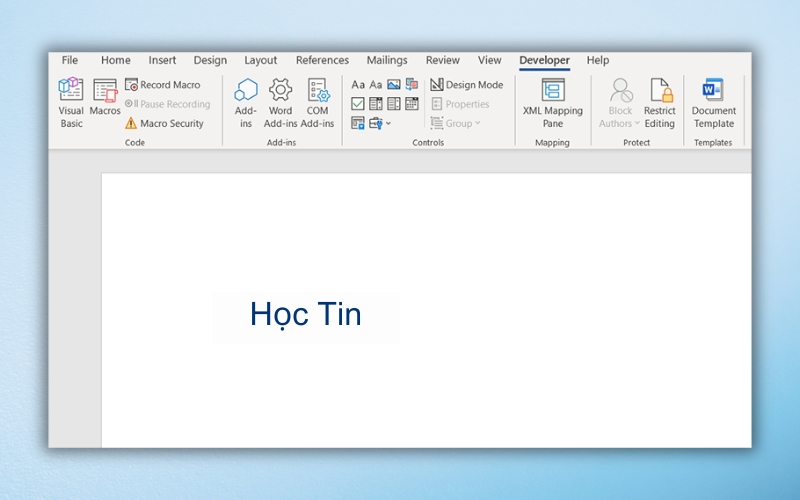800x500 pixels.
Task: Open the File tab
Action: [70, 60]
